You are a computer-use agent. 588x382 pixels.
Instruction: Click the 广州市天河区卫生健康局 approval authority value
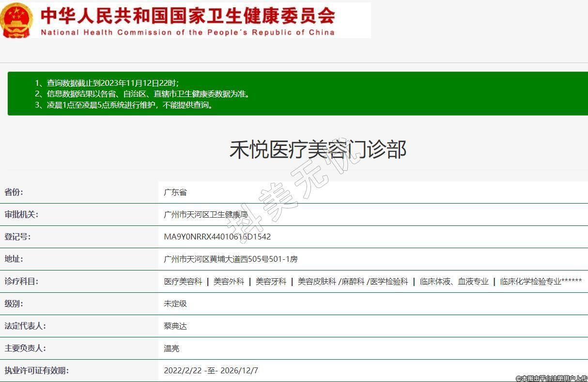tap(206, 215)
